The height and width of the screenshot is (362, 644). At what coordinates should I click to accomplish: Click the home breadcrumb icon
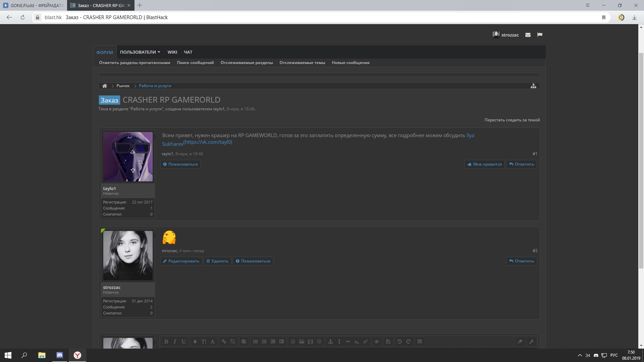105,86
